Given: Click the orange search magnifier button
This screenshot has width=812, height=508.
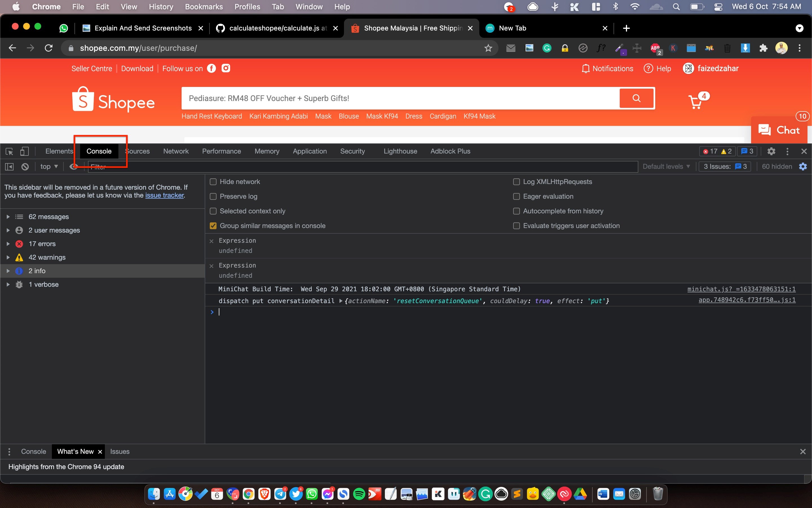Looking at the screenshot, I should pos(637,98).
